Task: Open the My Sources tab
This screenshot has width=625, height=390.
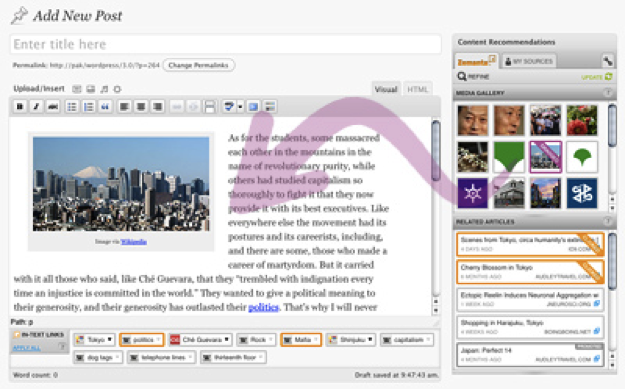Action: point(529,61)
